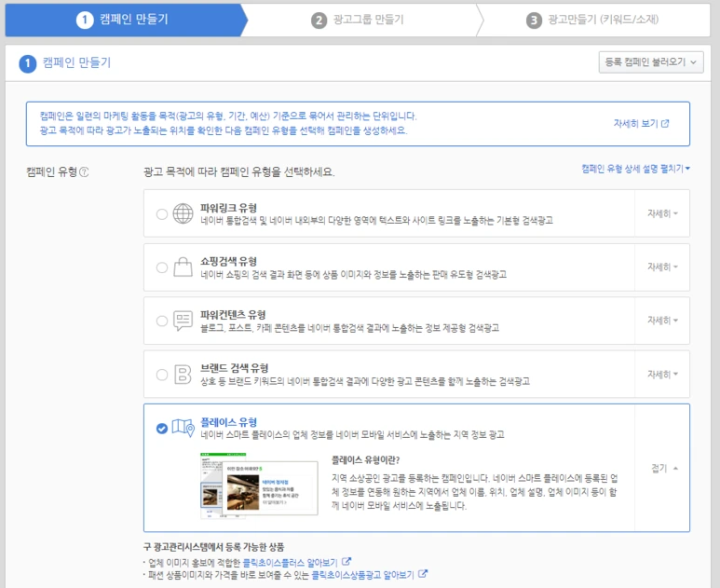720x588 pixels.
Task: Click the 캠페인 유형 label
Action: pyautogui.click(x=52, y=171)
